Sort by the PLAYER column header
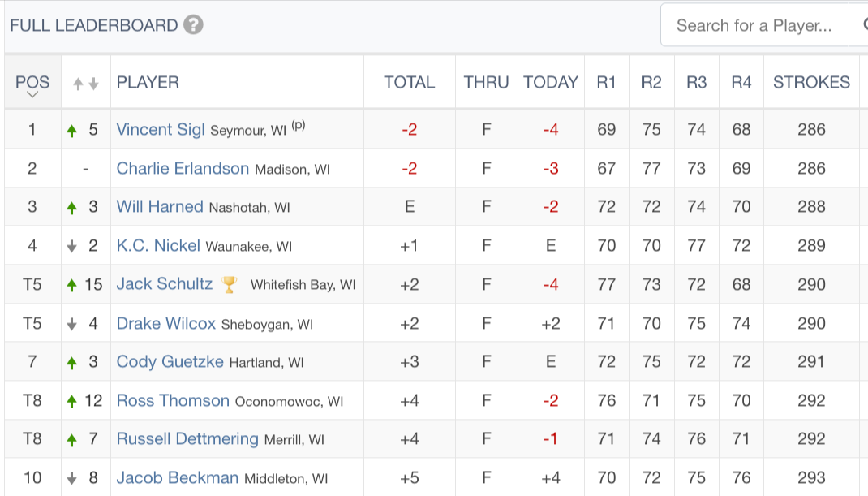The width and height of the screenshot is (868, 496). 148,82
